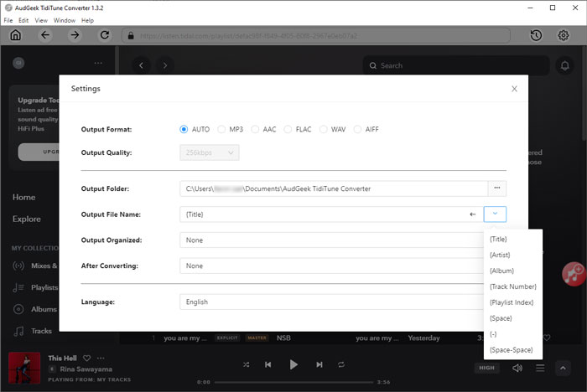
Task: Navigate forward with the toolbar right arrow
Action: pos(75,35)
